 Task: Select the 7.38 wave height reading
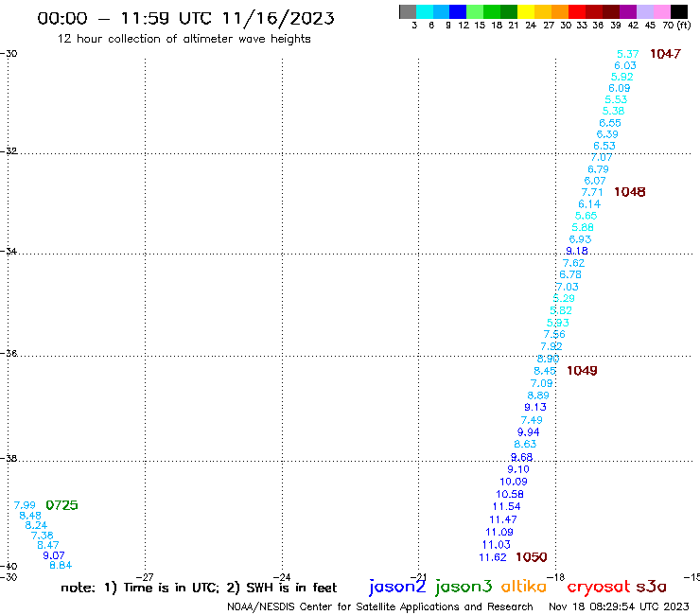pos(42,536)
